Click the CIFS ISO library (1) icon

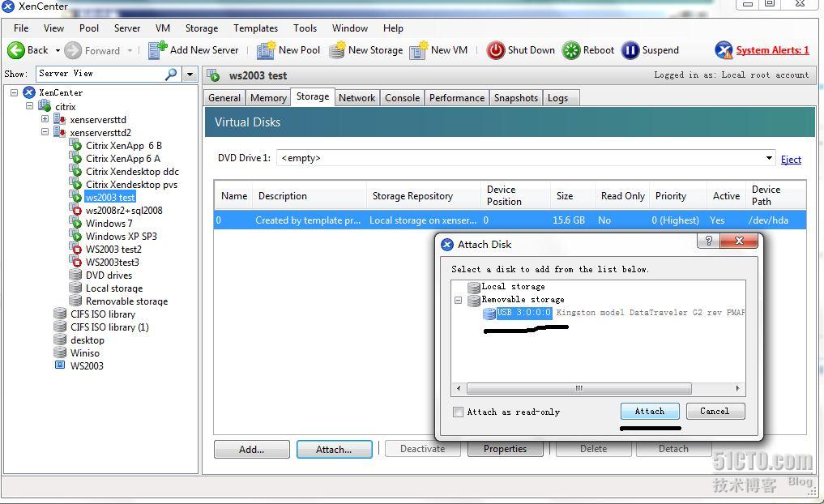[60, 327]
